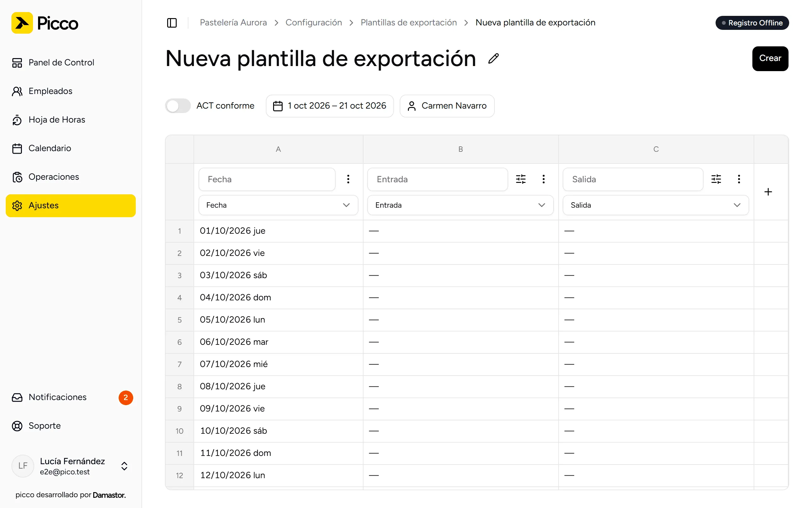Open the Salida column settings sliders icon
This screenshot has width=812, height=508.
click(716, 179)
